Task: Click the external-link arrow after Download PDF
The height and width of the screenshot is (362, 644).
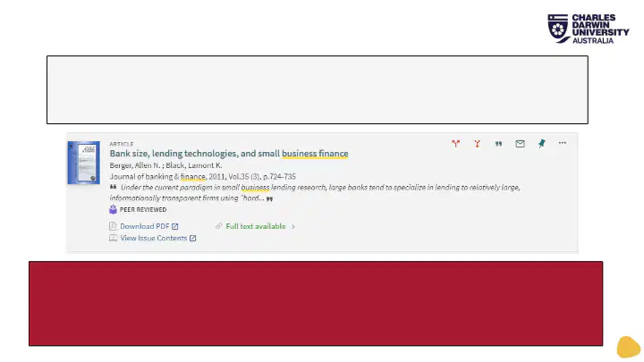Action: (x=175, y=226)
